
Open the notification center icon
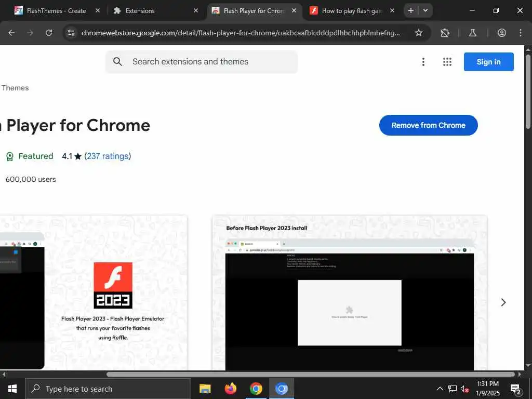[x=516, y=389]
